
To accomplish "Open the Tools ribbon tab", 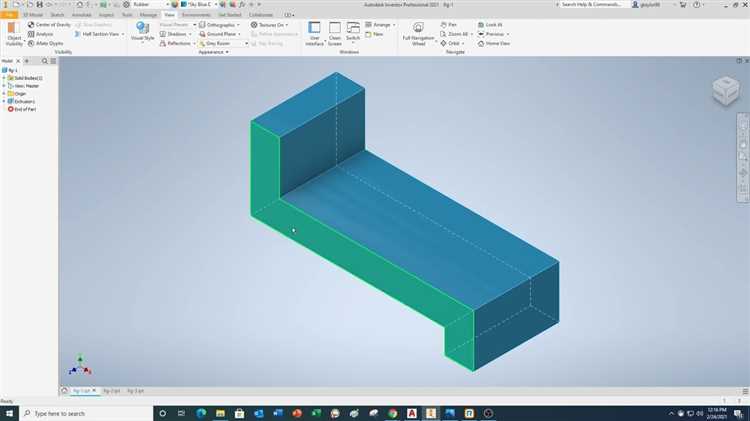I will 127,15.
